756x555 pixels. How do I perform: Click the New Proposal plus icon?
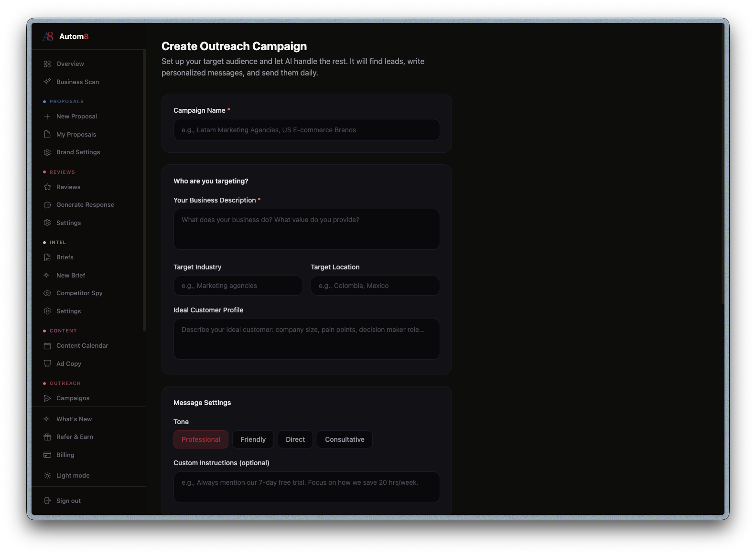pos(47,117)
